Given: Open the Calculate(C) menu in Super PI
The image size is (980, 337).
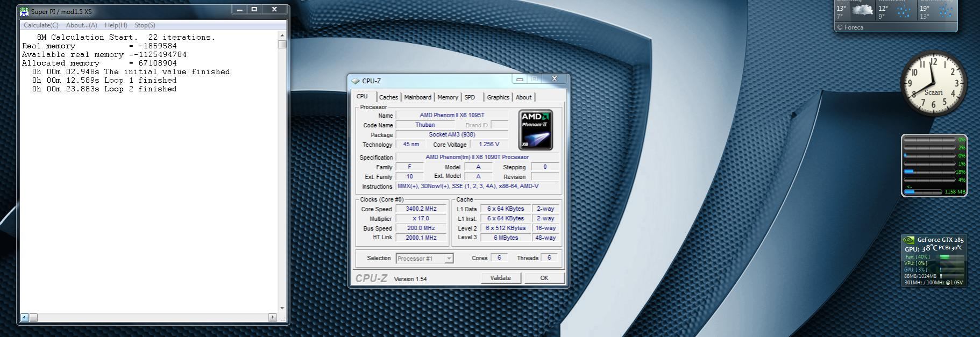Looking at the screenshot, I should [x=41, y=25].
